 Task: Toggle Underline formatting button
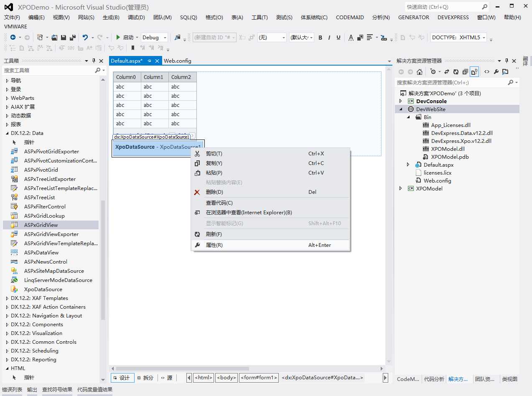pyautogui.click(x=339, y=38)
